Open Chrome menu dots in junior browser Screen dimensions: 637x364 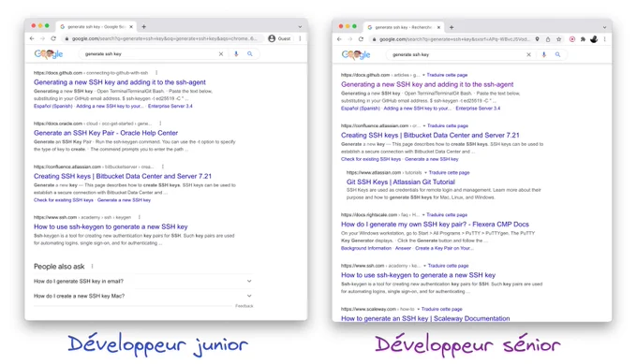tap(300, 38)
